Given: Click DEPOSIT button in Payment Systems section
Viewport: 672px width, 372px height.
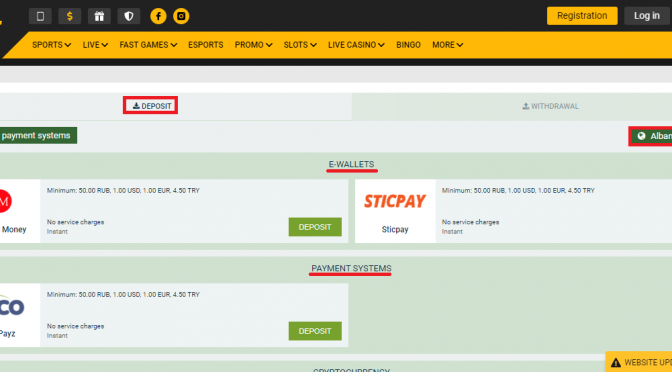Looking at the screenshot, I should 315,331.
